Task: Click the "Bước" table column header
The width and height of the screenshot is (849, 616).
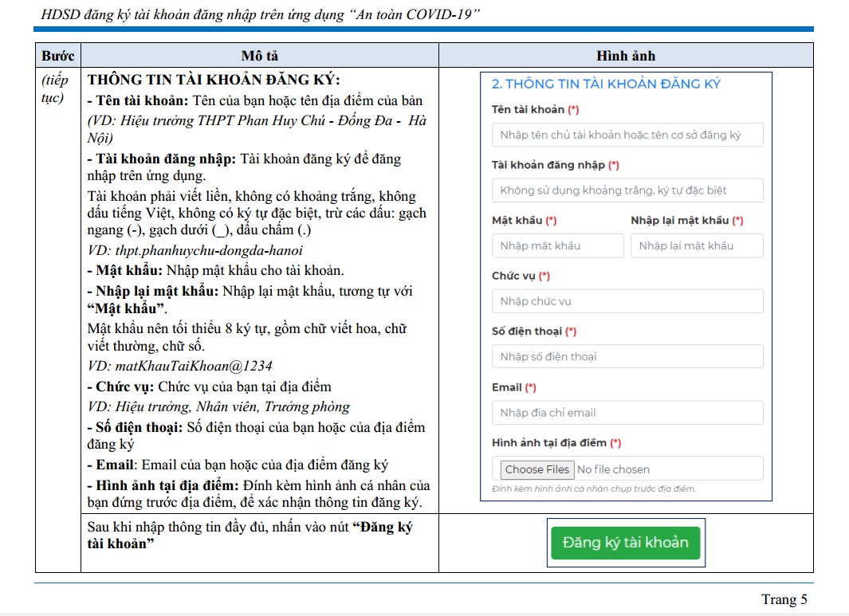Action: click(x=57, y=56)
